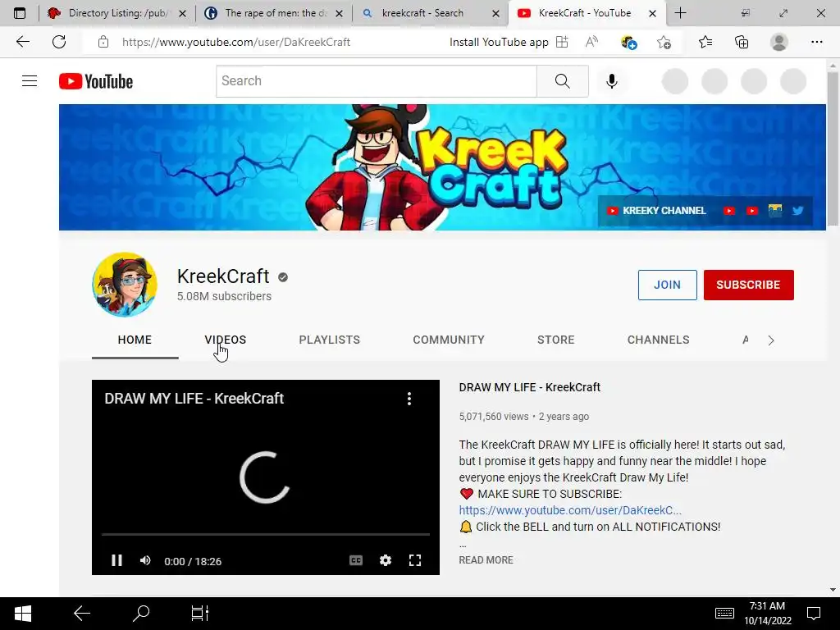Image resolution: width=840 pixels, height=630 pixels.
Task: Switch to the PLAYLISTS tab
Action: tap(330, 340)
